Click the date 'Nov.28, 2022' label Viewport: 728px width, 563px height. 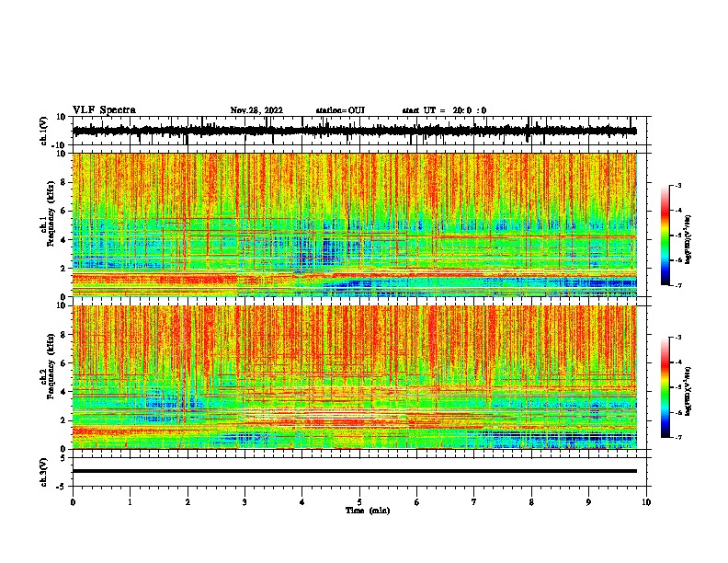coord(256,110)
